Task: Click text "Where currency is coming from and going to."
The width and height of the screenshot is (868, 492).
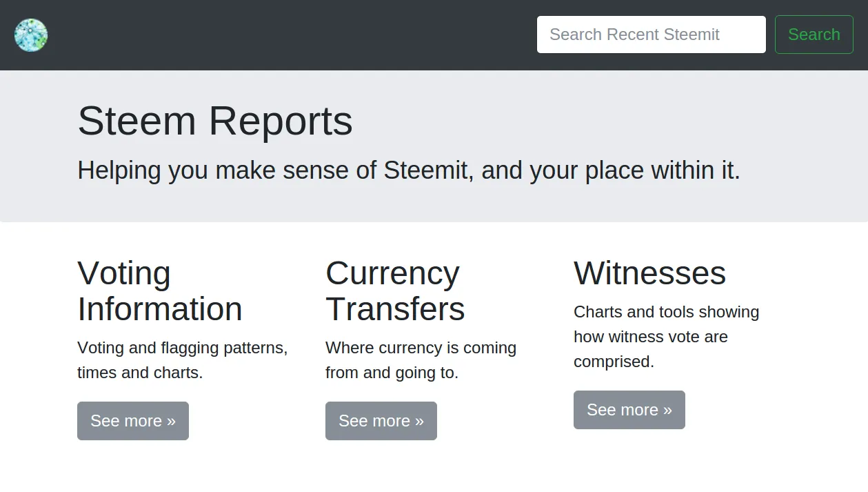Action: [x=421, y=360]
